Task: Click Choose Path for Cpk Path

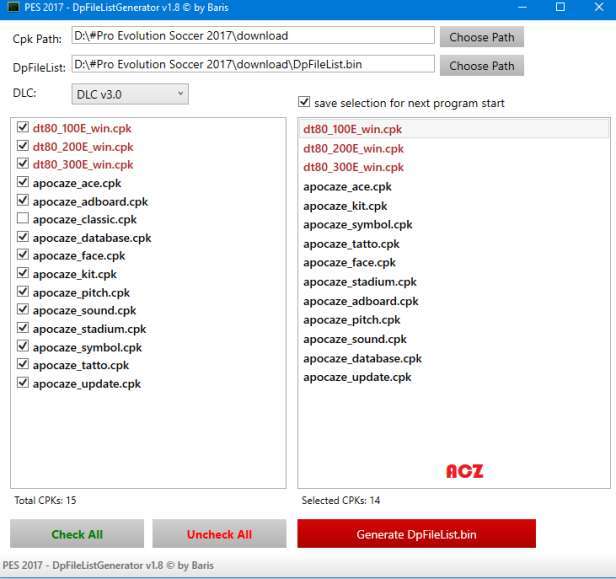Action: (481, 37)
